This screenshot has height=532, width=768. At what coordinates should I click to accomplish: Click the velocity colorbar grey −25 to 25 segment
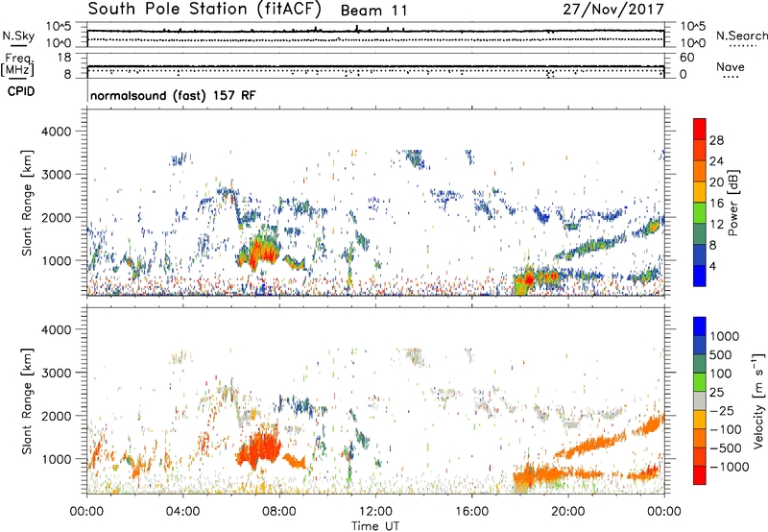coord(700,400)
